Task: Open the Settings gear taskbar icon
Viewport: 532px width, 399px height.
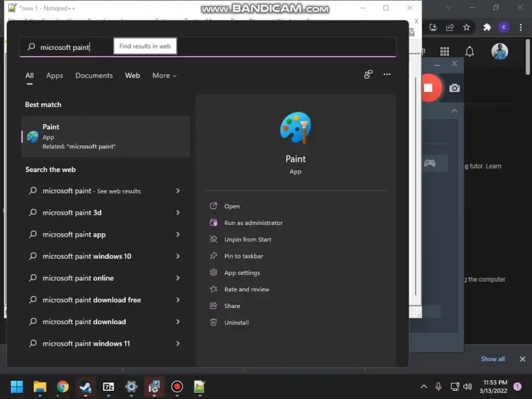Action: click(131, 387)
